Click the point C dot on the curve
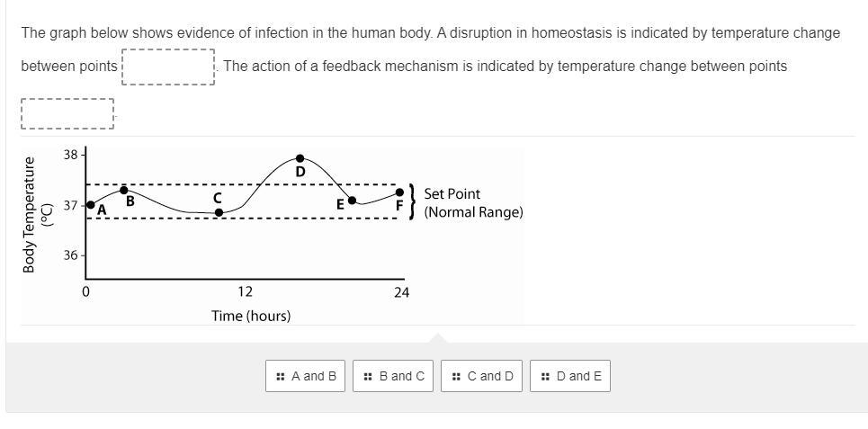The height and width of the screenshot is (429, 868). [x=219, y=212]
